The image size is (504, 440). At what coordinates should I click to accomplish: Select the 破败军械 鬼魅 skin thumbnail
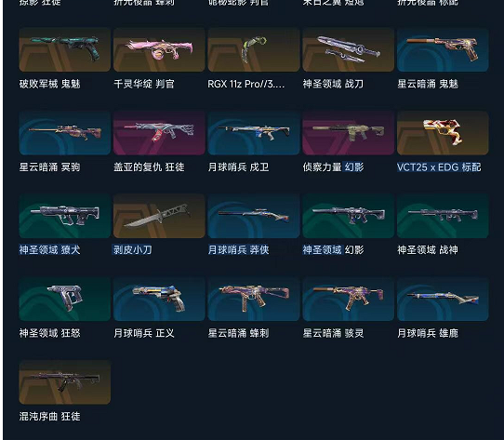click(64, 49)
